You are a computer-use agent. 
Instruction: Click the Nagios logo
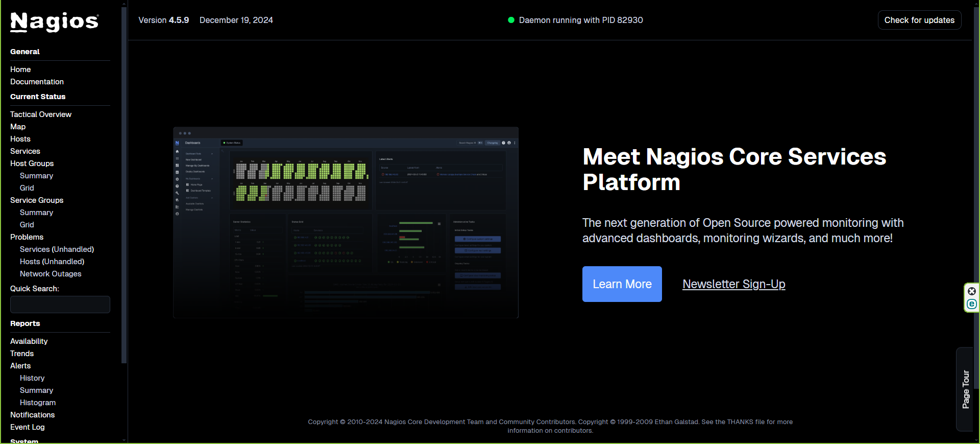click(54, 22)
